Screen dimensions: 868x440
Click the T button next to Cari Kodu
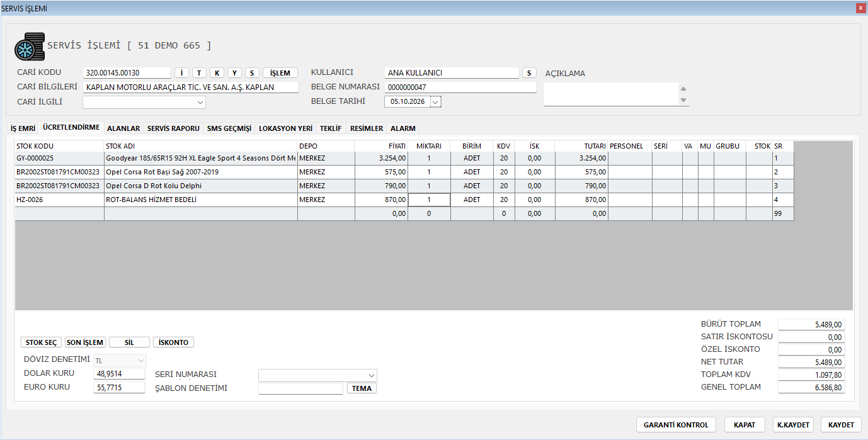[x=199, y=73]
